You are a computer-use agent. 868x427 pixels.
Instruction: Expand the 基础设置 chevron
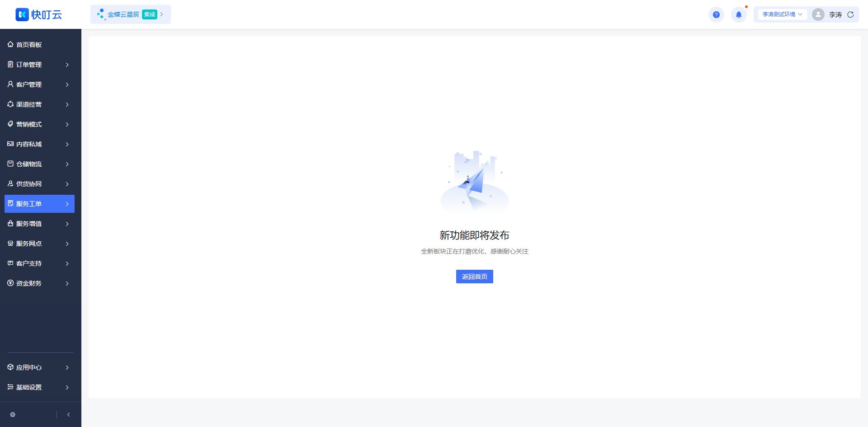tap(67, 387)
